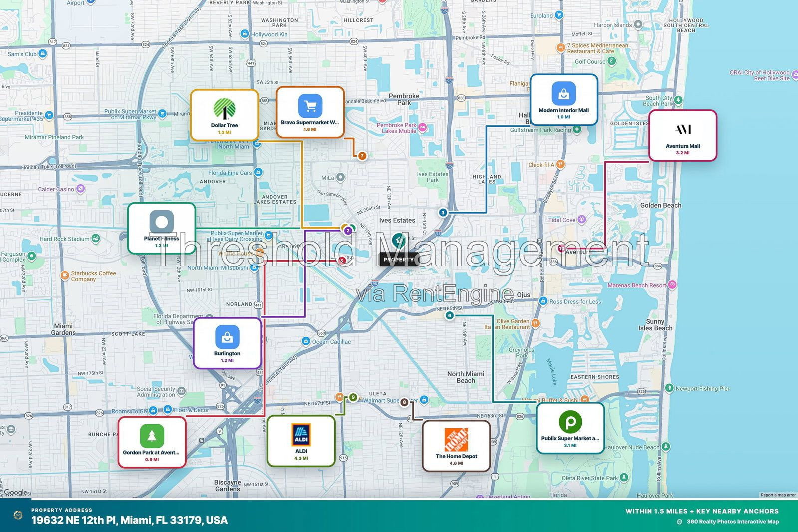Select the Hollywood Kia map pin
The height and width of the screenshot is (532, 798).
(245, 34)
